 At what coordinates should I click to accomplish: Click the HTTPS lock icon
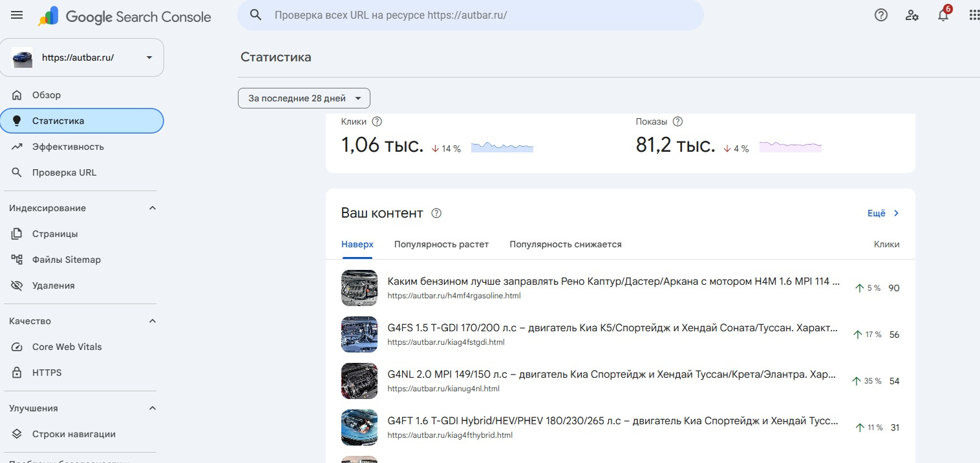coord(17,373)
